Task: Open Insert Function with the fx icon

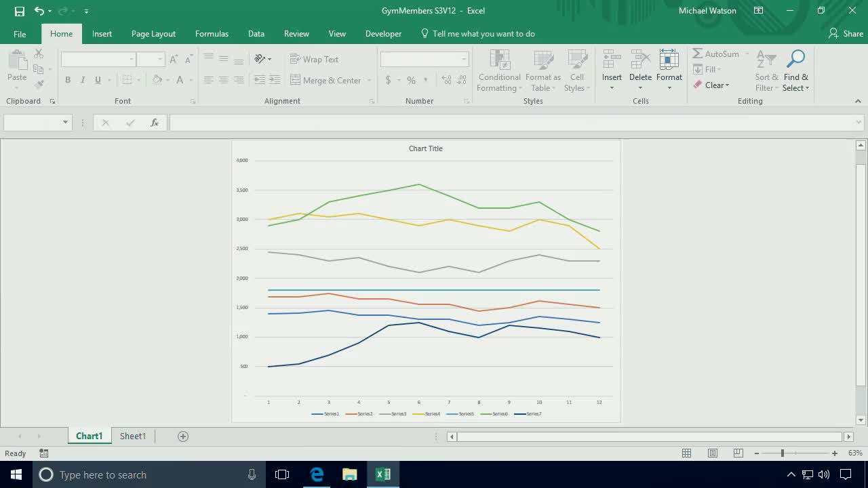Action: point(155,122)
